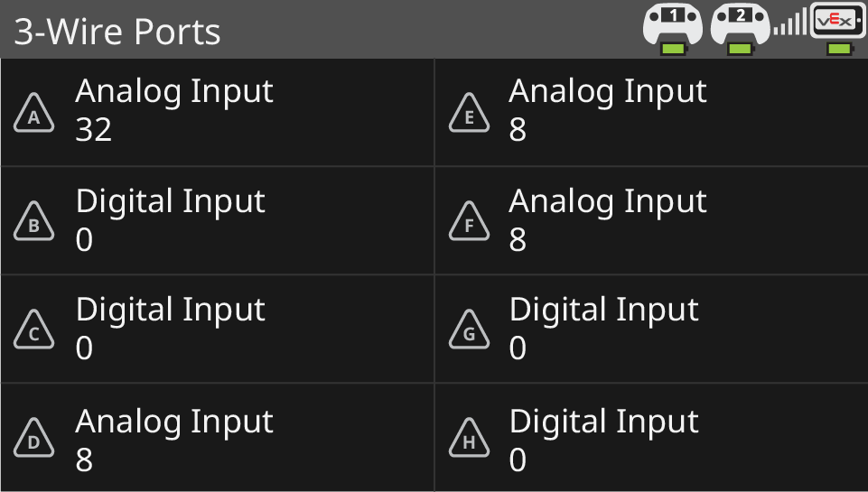Viewport: 868px width, 492px height.
Task: Tap the port A triangle icon
Action: pyautogui.click(x=34, y=114)
